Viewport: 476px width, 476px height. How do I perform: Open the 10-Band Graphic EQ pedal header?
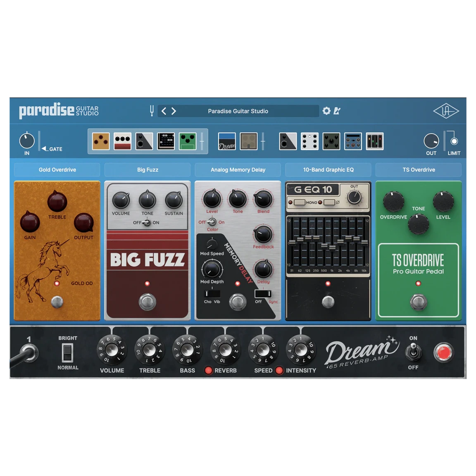click(328, 170)
